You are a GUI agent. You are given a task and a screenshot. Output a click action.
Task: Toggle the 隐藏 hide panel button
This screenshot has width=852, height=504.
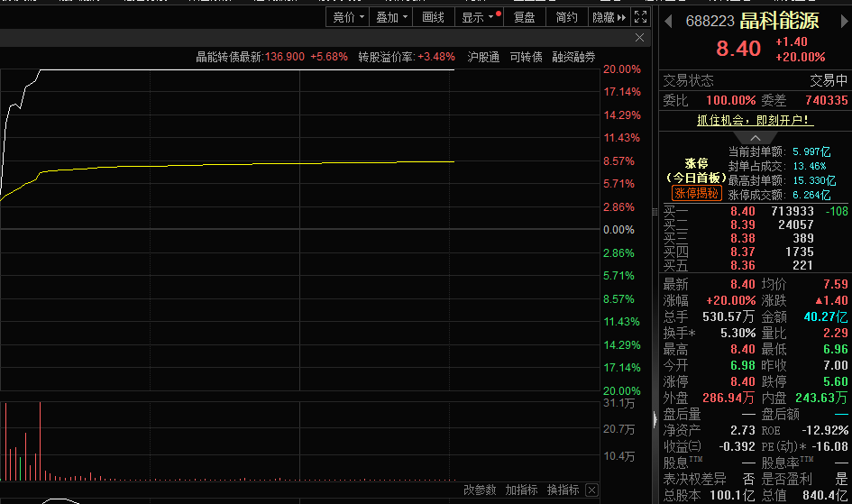click(609, 17)
